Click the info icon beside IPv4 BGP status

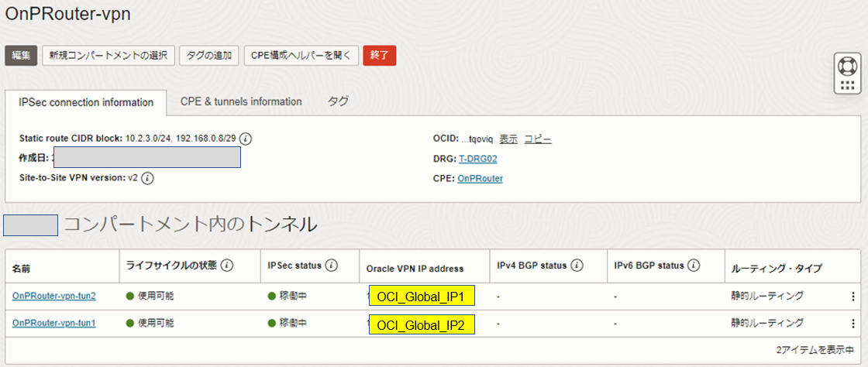click(x=577, y=266)
